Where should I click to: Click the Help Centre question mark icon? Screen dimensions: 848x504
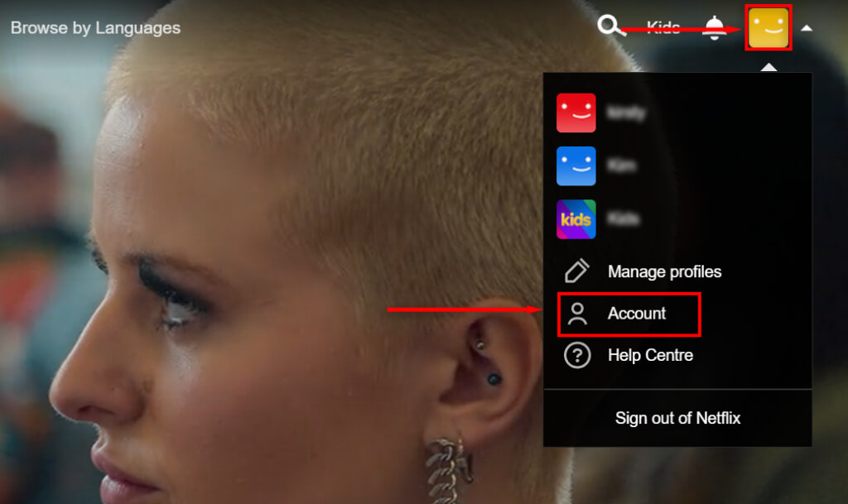(x=577, y=355)
